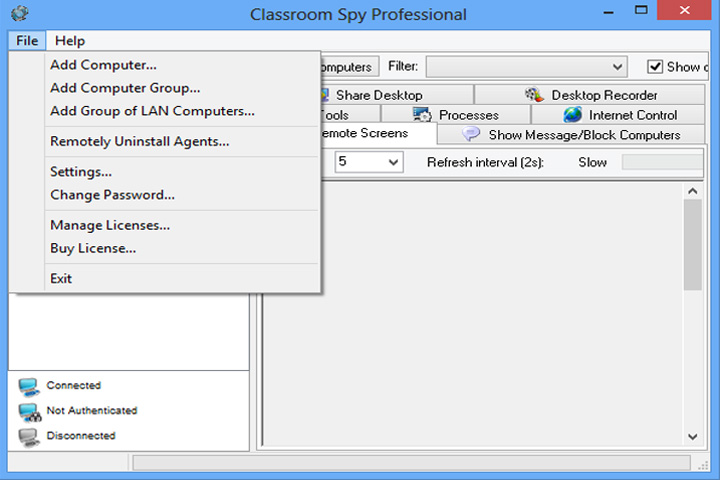Click the Internet Control globe icon
720x480 pixels.
click(x=573, y=114)
